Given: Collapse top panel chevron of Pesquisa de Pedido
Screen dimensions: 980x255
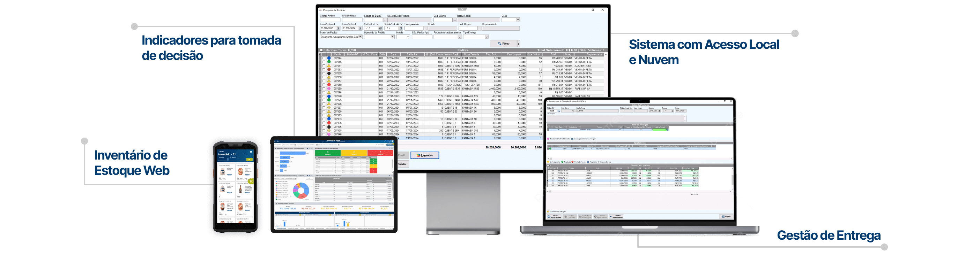Looking at the screenshot, I should point(462,8).
